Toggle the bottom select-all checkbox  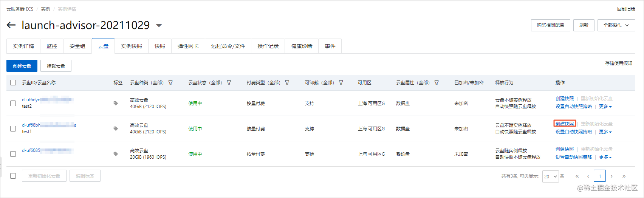pyautogui.click(x=13, y=176)
